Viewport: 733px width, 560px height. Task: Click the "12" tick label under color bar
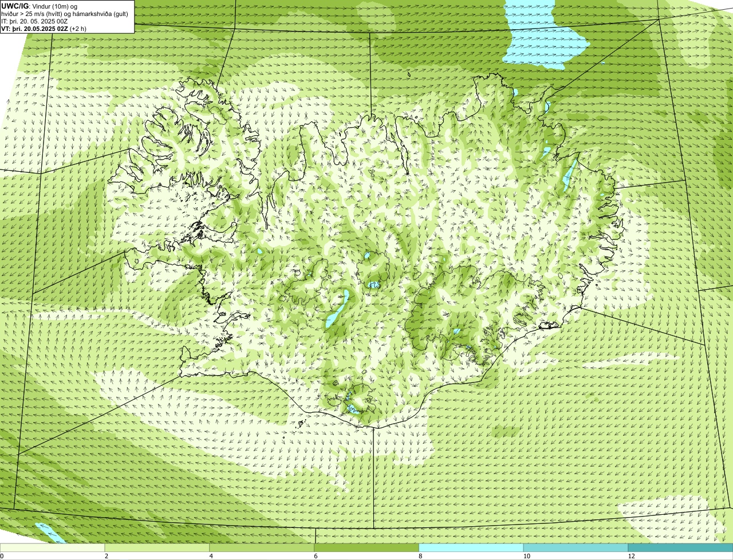pos(631,556)
